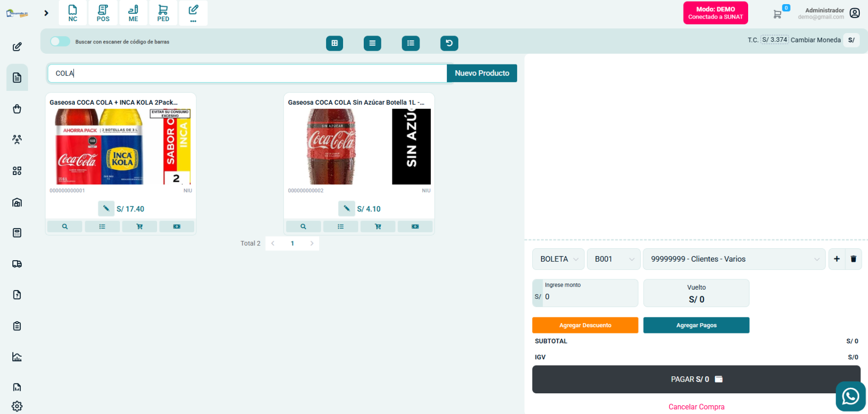This screenshot has height=414, width=868.
Task: Click the trash icon beside client selector
Action: tap(853, 259)
